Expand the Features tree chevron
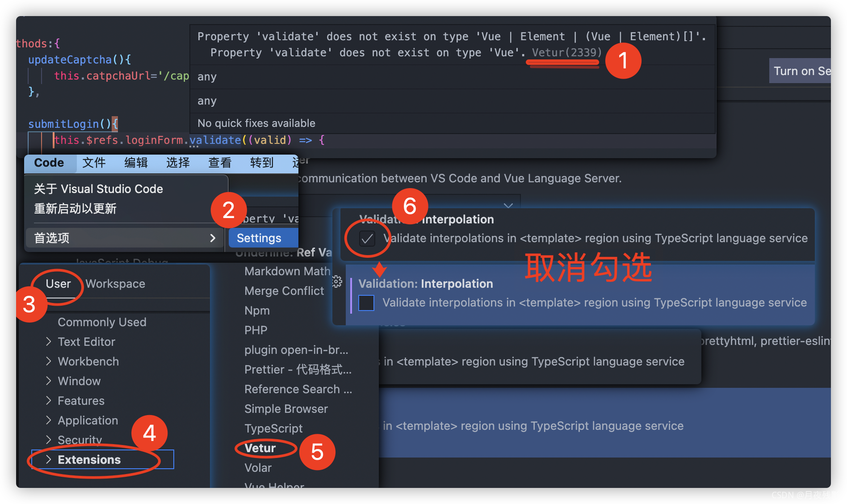 tap(49, 401)
